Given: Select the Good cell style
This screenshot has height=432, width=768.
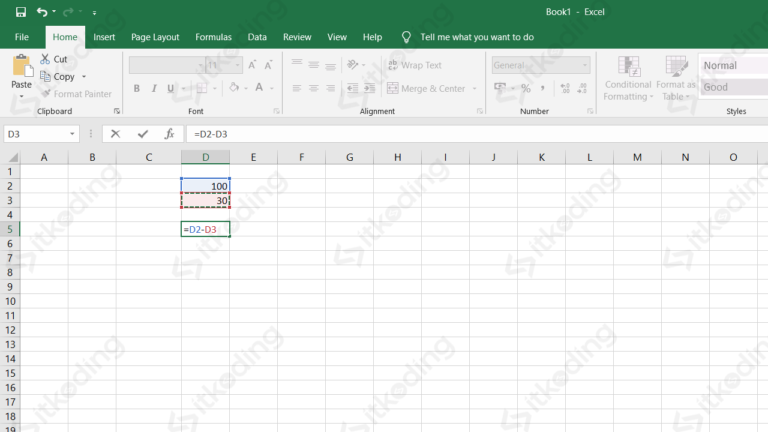Looking at the screenshot, I should 733,87.
